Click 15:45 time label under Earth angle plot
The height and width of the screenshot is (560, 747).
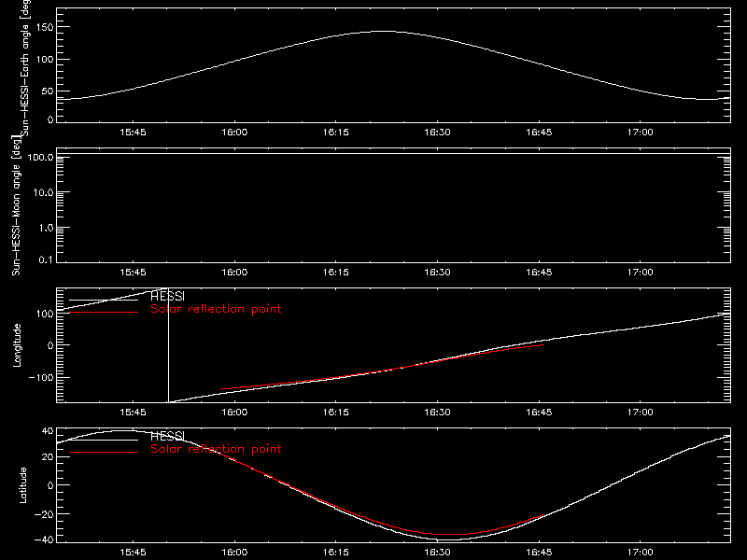click(133, 133)
